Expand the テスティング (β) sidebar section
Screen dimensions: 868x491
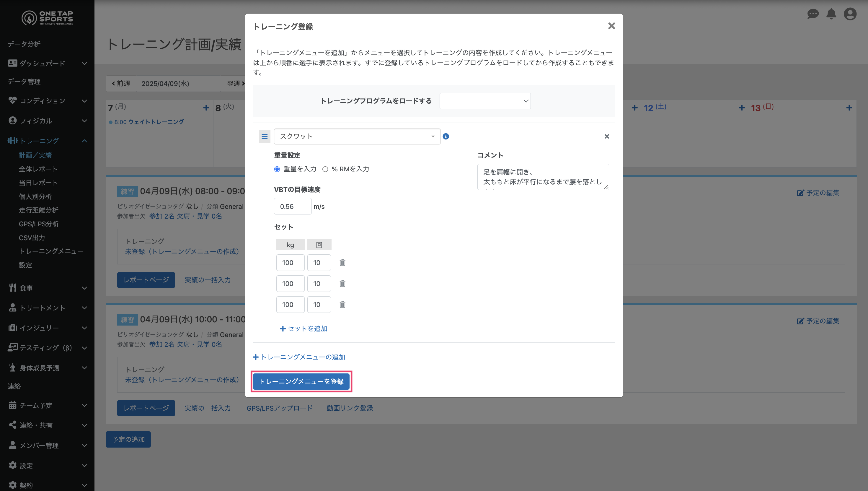tap(84, 348)
